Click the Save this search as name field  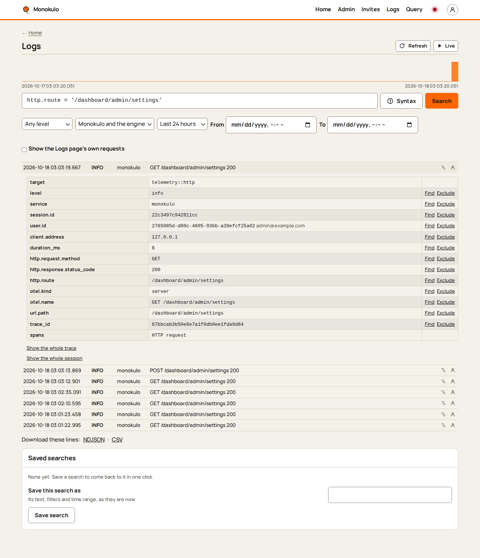390,495
